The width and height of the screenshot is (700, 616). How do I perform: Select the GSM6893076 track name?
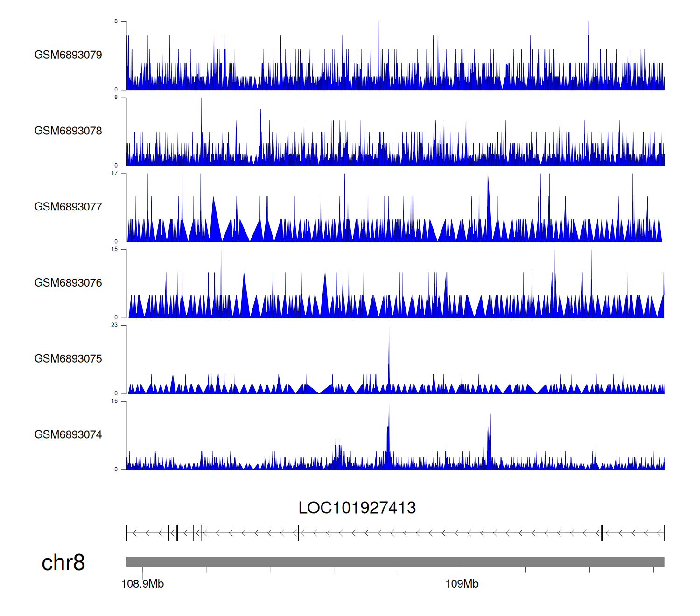[x=68, y=283]
